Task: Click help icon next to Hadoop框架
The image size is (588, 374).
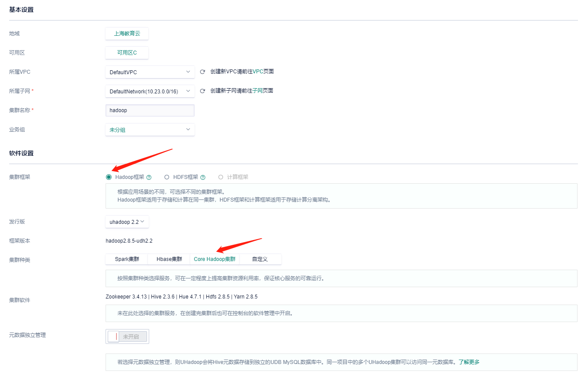Action: (x=149, y=178)
